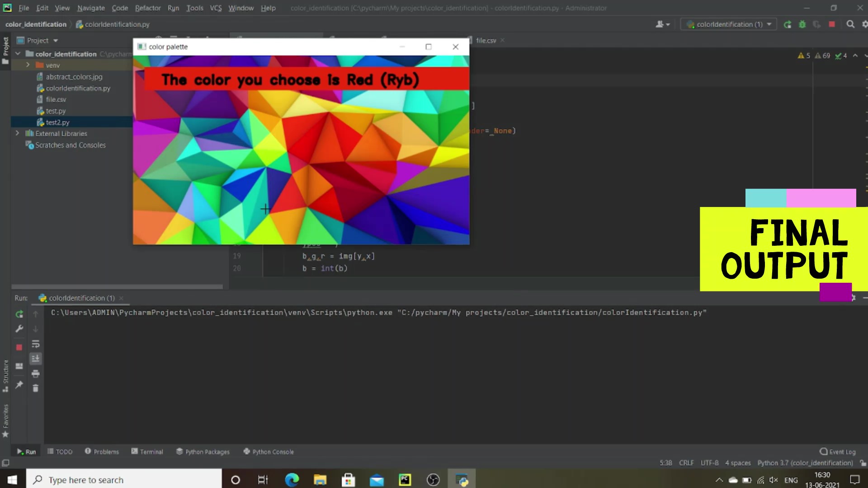Switch to the Terminal tab
868x488 pixels.
(147, 451)
